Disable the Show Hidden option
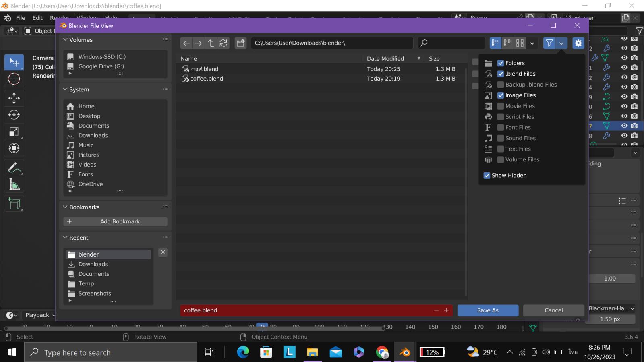 pos(487,176)
